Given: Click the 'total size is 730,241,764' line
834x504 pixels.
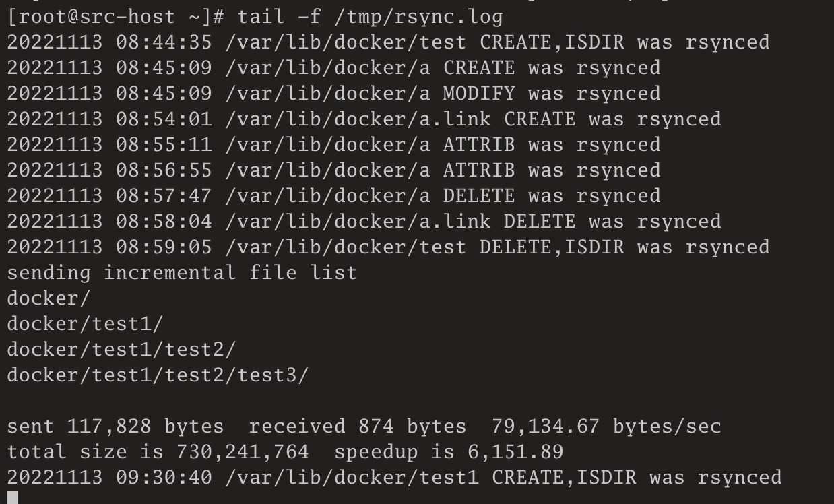Looking at the screenshot, I should 285,452.
